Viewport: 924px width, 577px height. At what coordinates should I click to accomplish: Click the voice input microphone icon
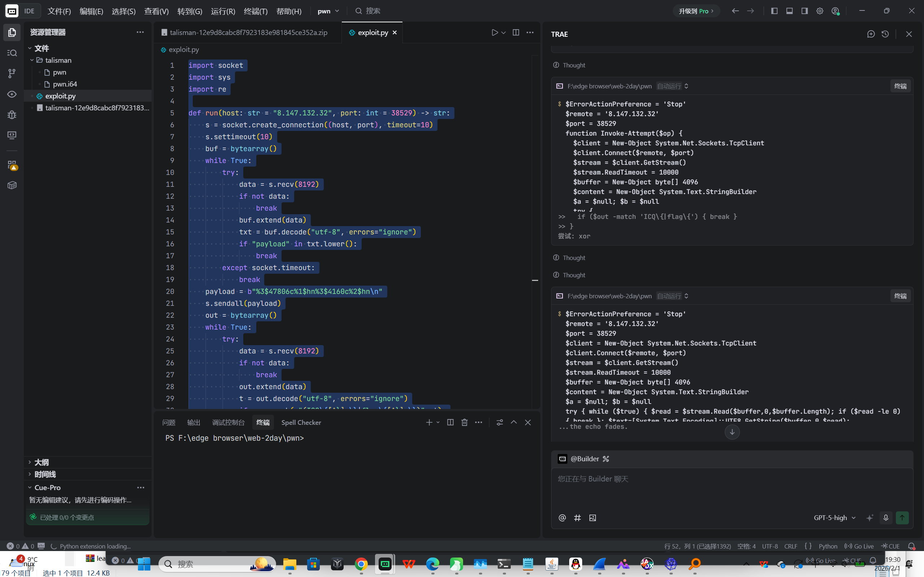coord(885,517)
